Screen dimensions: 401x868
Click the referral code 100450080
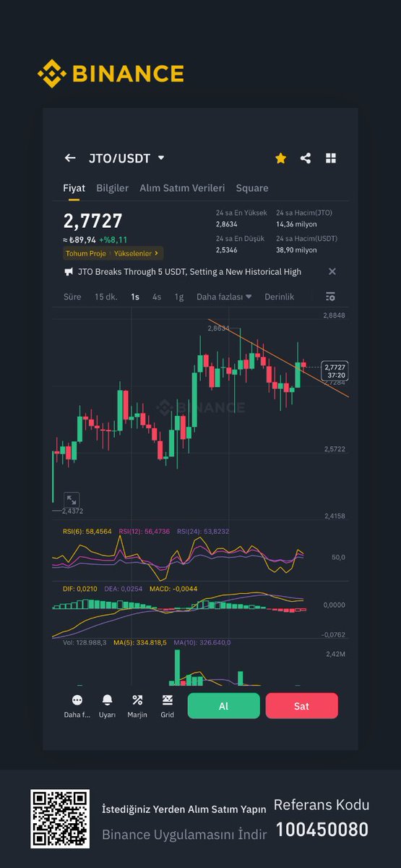point(322,830)
